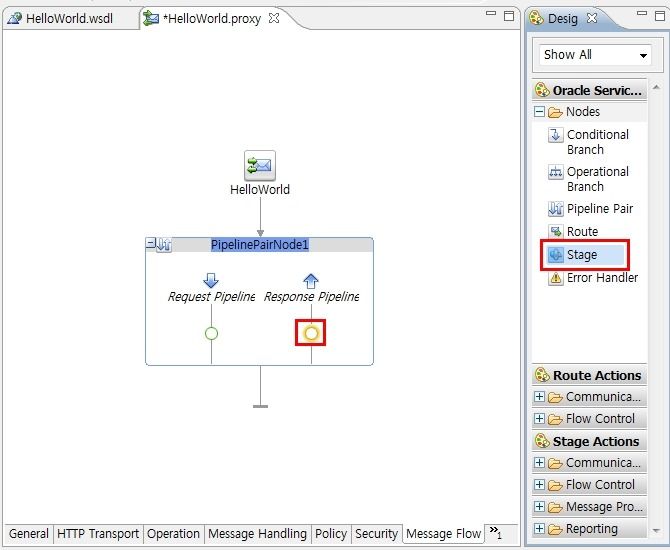Open the Show All dropdown
Image resolution: width=670 pixels, height=550 pixels.
click(595, 55)
